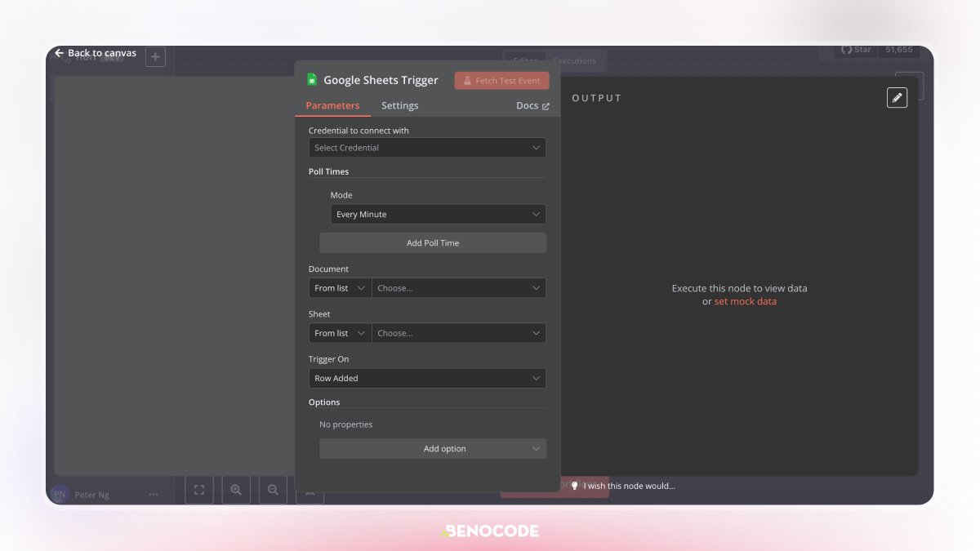
Task: Change Document From list mode selector
Action: click(340, 288)
